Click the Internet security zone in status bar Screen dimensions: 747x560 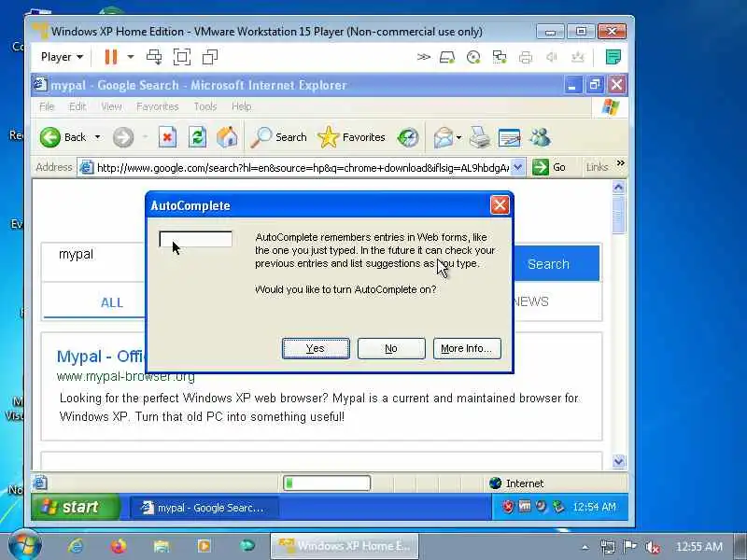coord(516,483)
